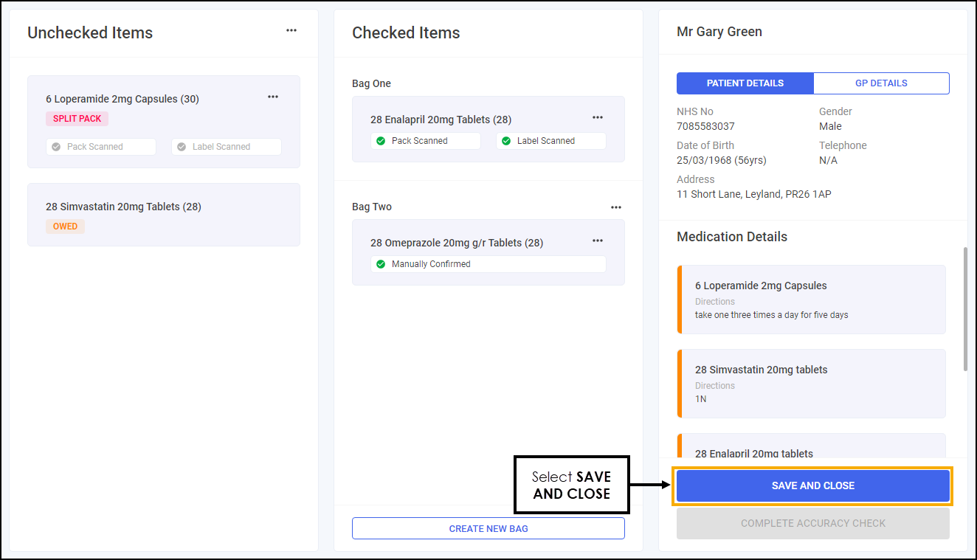Select the Patient Details tab

(x=745, y=83)
